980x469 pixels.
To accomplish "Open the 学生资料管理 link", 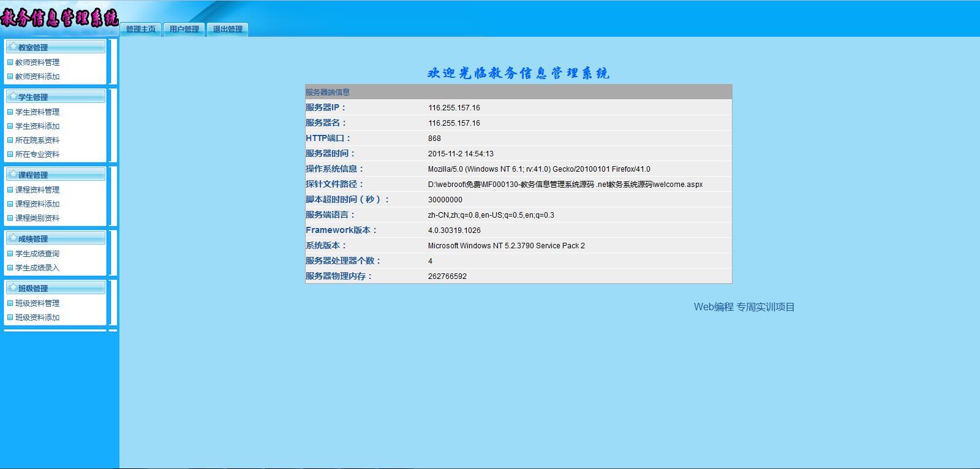I will pyautogui.click(x=37, y=112).
